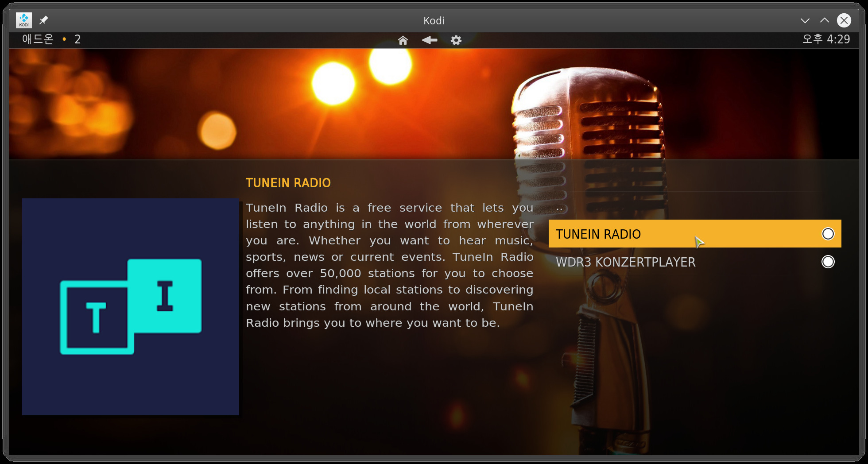Toggle the pin window icon
This screenshot has width=868, height=464.
(43, 20)
